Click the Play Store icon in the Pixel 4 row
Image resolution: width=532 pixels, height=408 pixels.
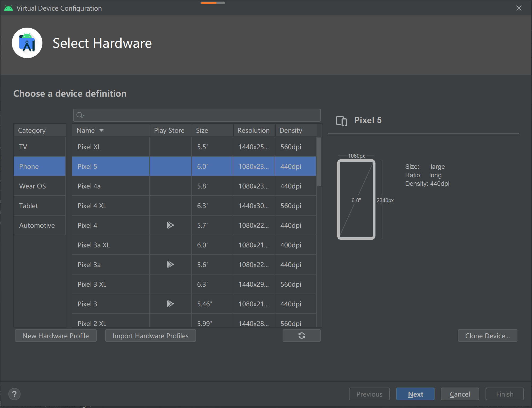170,225
